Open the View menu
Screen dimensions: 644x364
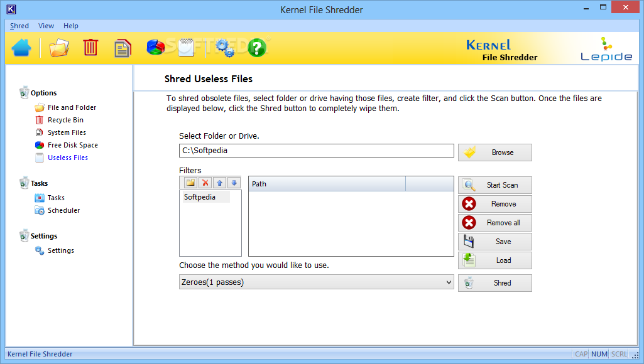46,26
